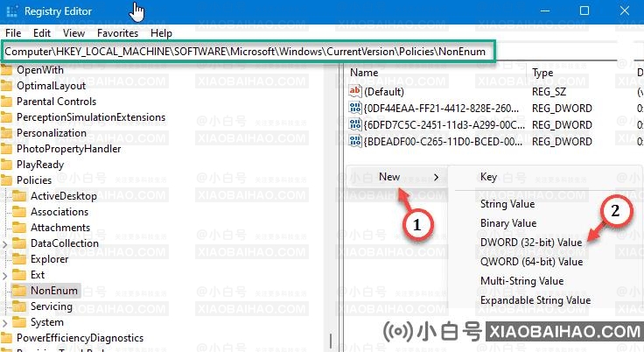
Task: Select the Ext folder icon
Action: pos(19,275)
